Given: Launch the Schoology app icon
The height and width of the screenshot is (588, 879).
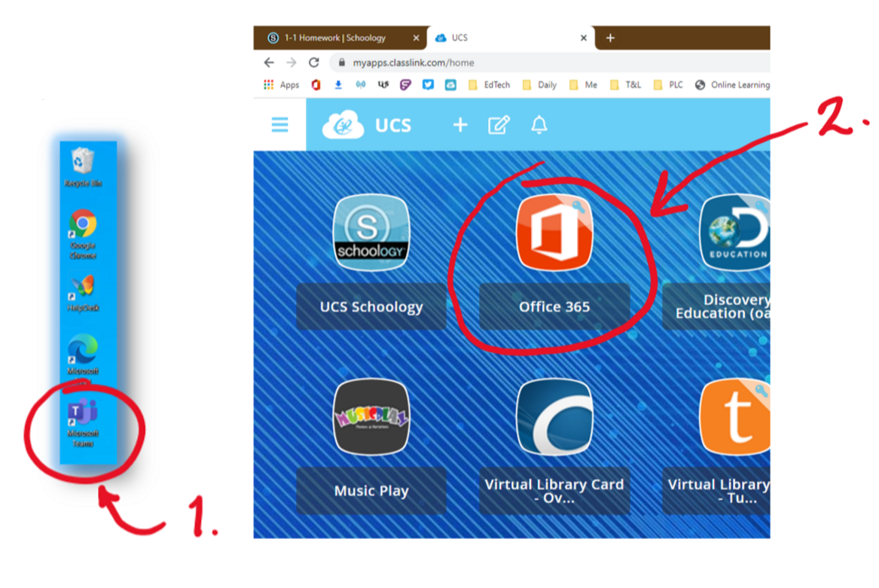Looking at the screenshot, I should tap(371, 233).
